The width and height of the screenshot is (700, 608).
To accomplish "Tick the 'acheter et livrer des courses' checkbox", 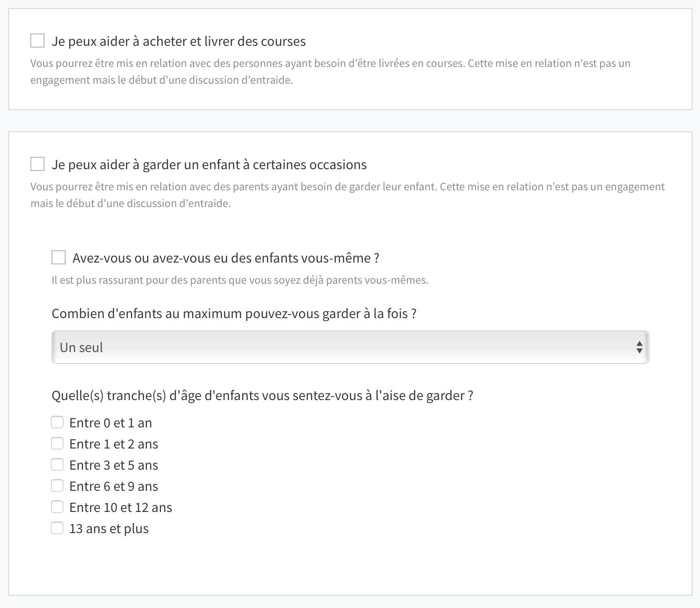I will [x=37, y=41].
